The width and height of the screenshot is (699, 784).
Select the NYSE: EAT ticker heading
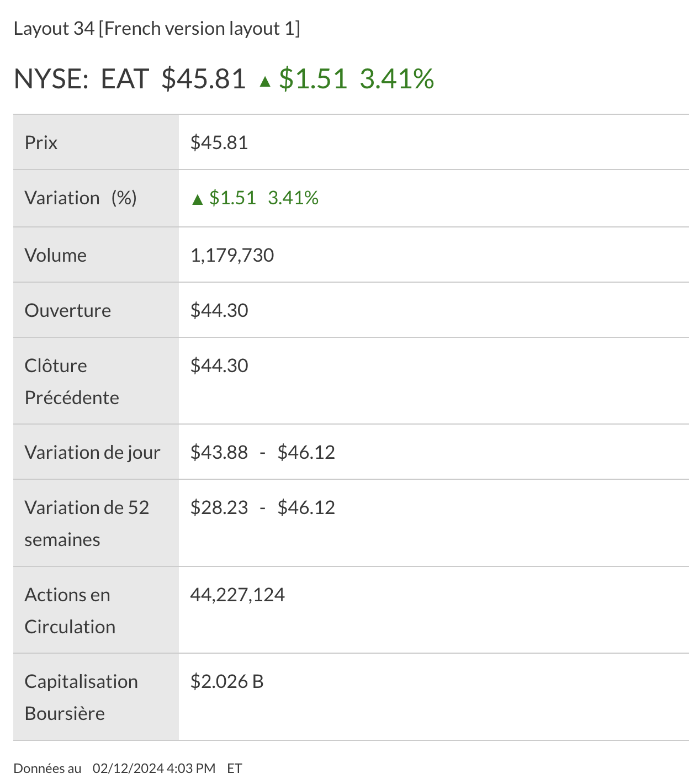pos(81,79)
